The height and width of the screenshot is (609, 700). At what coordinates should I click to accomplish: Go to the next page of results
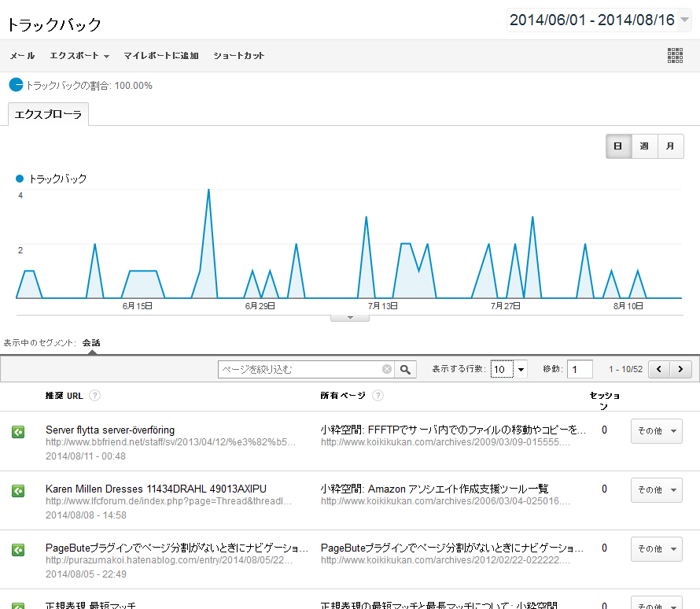(x=681, y=369)
